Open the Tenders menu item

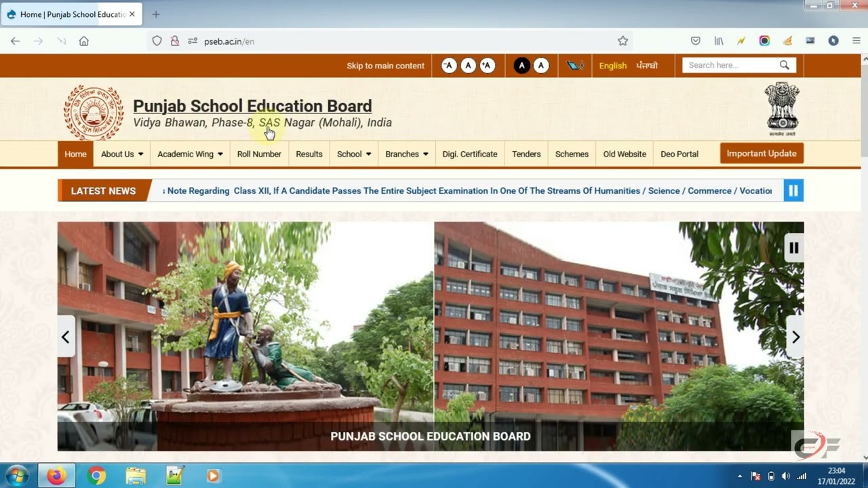pos(526,154)
